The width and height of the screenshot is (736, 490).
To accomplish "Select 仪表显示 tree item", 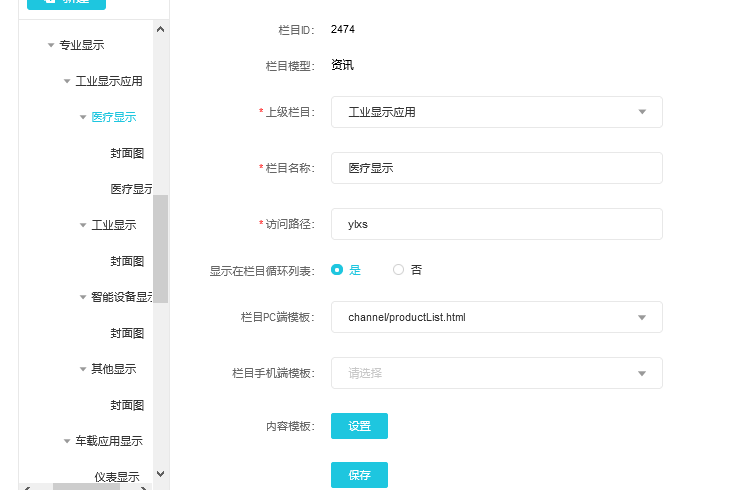I will tap(117, 477).
